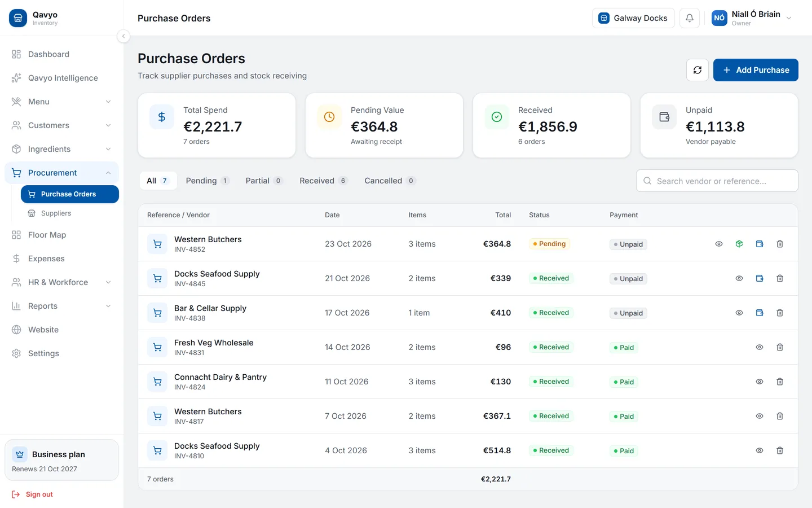812x508 pixels.
Task: Switch to the Pending tab
Action: click(207, 181)
